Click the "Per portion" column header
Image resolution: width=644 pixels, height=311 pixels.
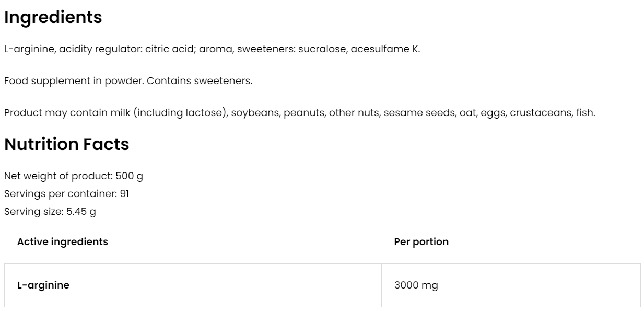(x=421, y=242)
